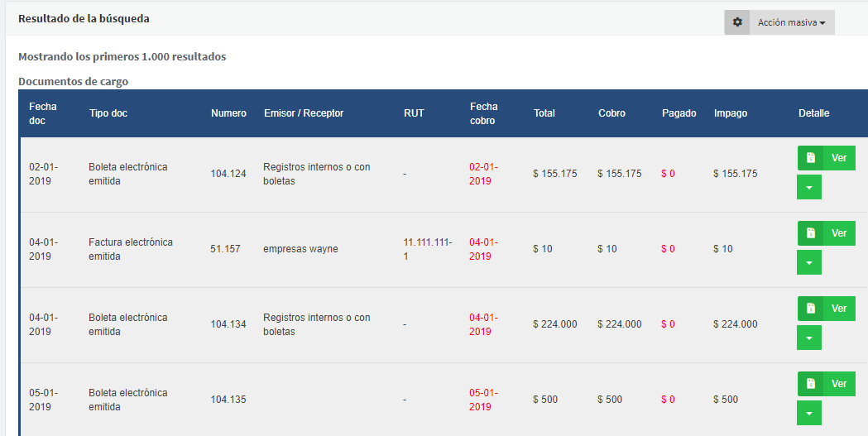Expand the green caret dropdown for document 104.124
This screenshot has height=436, width=868.
(809, 188)
